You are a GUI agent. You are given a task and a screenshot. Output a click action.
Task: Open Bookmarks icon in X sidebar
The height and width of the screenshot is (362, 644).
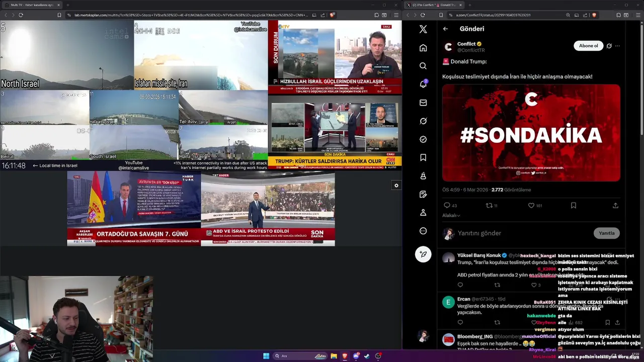click(x=423, y=157)
